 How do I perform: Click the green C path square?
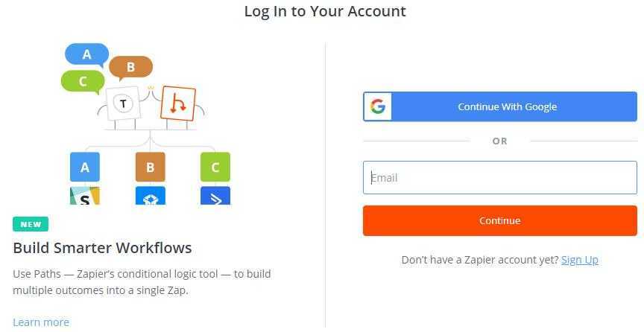215,167
